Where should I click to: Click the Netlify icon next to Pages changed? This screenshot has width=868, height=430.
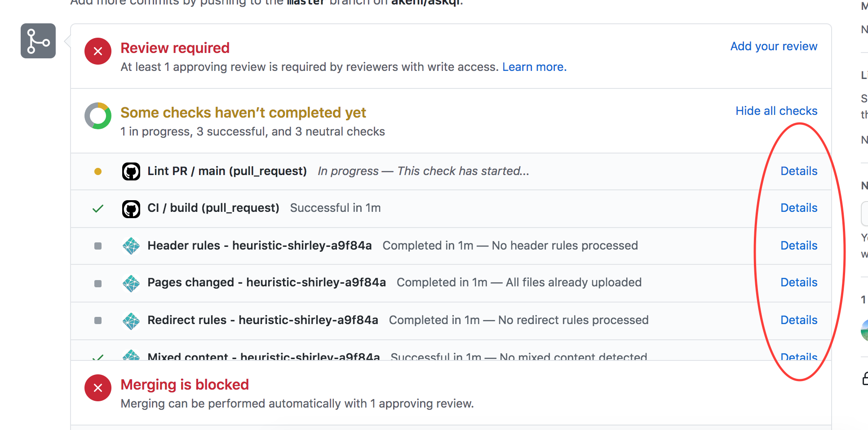coord(131,283)
